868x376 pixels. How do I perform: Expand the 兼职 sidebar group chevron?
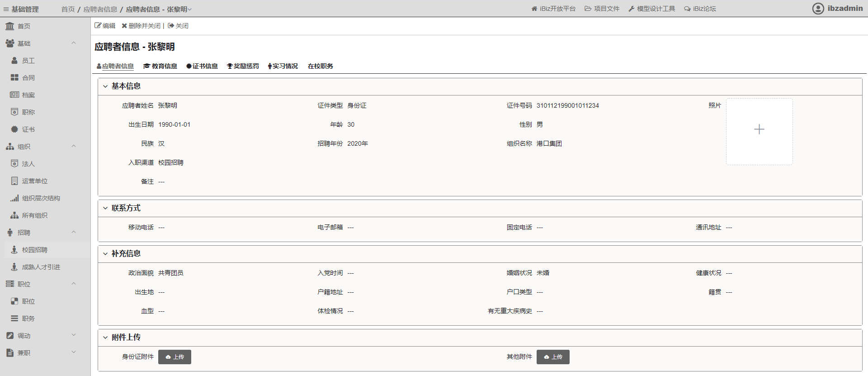click(74, 352)
